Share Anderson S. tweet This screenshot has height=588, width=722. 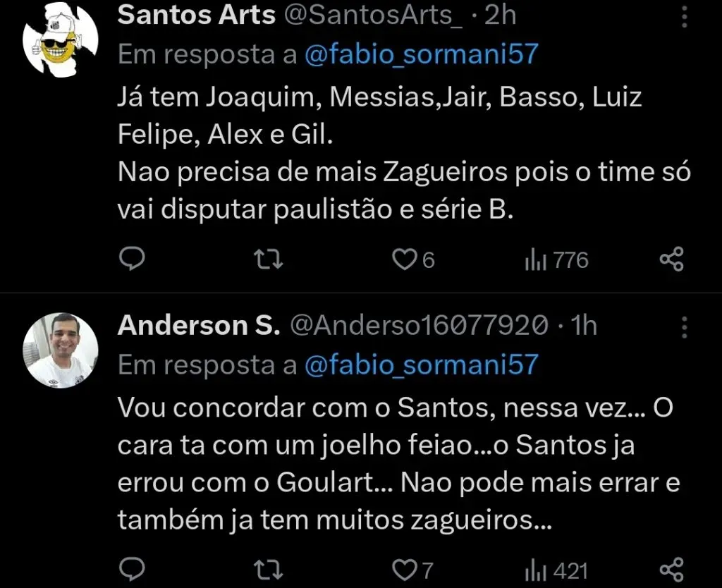[672, 570]
